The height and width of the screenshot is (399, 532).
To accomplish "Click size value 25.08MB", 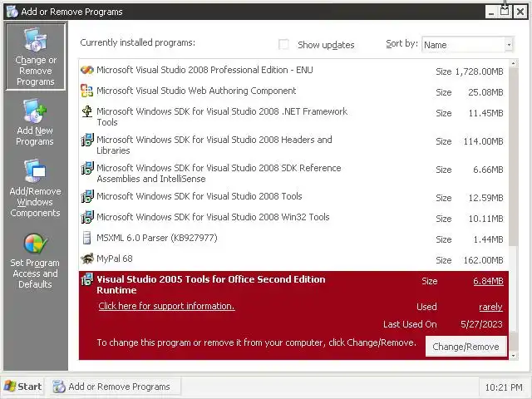I will [x=485, y=92].
